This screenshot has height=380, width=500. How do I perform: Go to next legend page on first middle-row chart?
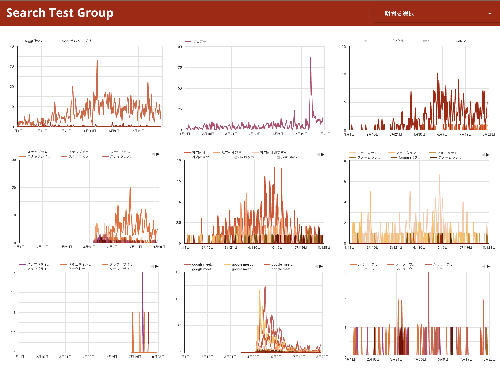pos(157,154)
